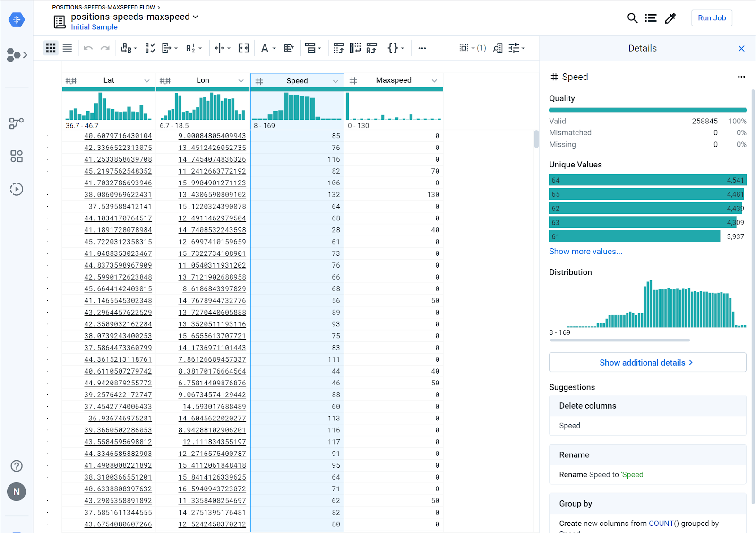756x533 pixels.
Task: Select the Rename suggestion card
Action: pos(647,464)
